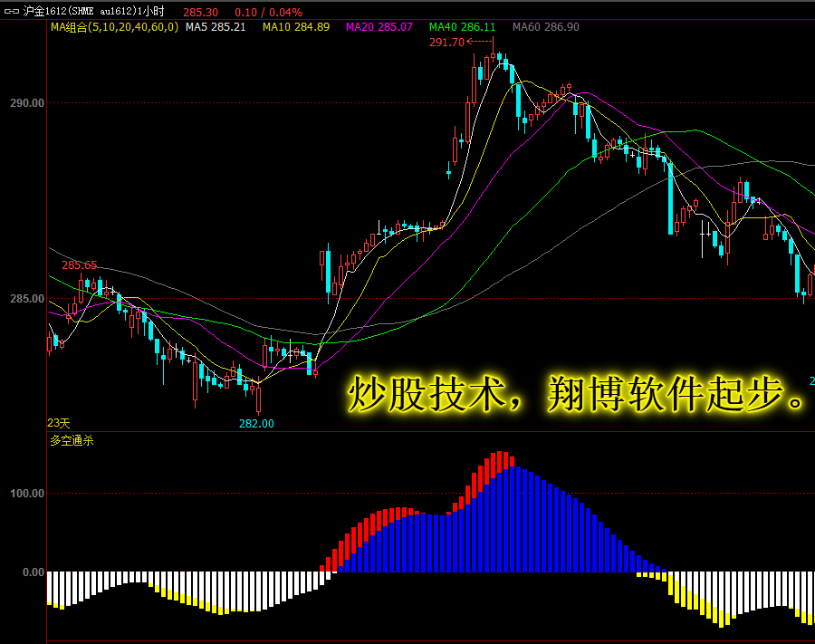Select the MA10 284.89 label
This screenshot has height=644, width=815.
[296, 27]
